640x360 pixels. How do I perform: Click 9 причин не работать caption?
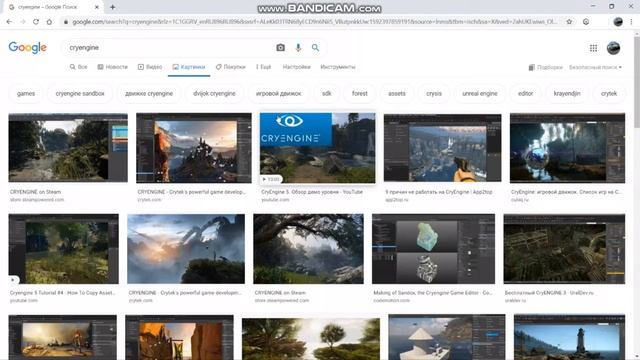439,192
